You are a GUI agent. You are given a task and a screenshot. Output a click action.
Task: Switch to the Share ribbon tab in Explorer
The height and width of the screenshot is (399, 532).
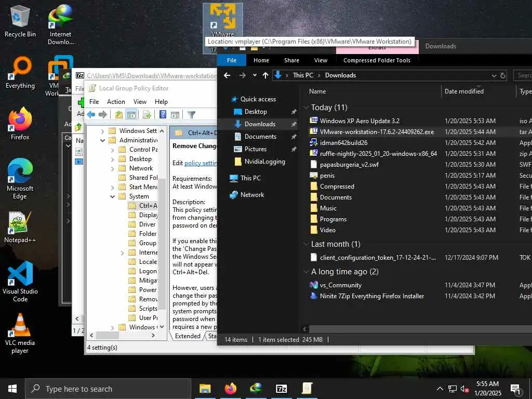[292, 60]
